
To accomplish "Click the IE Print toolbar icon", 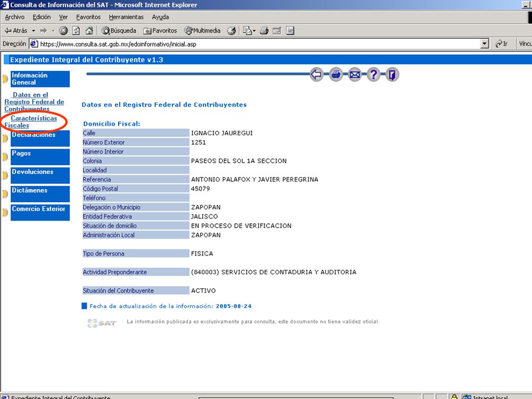I will point(264,30).
